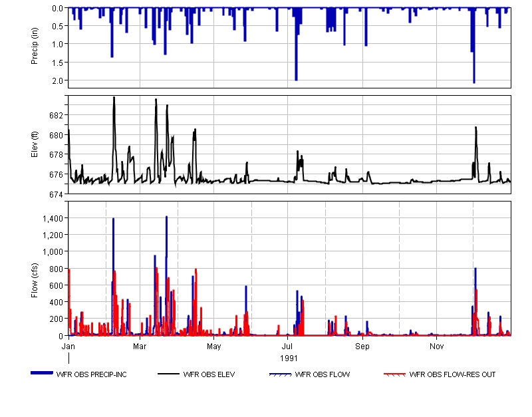Click the 'Mar' label on time axis
Viewport: 532px width, 417px height.
coord(140,347)
